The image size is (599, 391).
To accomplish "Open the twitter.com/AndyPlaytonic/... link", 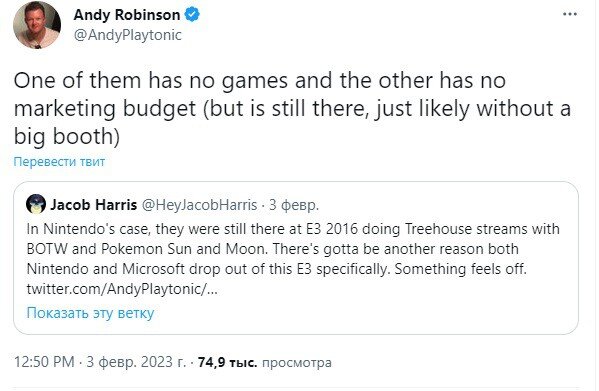I will 122,289.
